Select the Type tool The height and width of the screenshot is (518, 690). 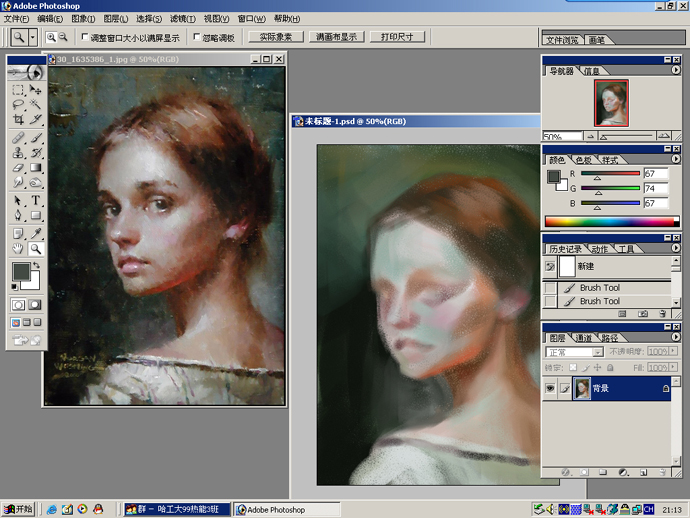[x=35, y=201]
